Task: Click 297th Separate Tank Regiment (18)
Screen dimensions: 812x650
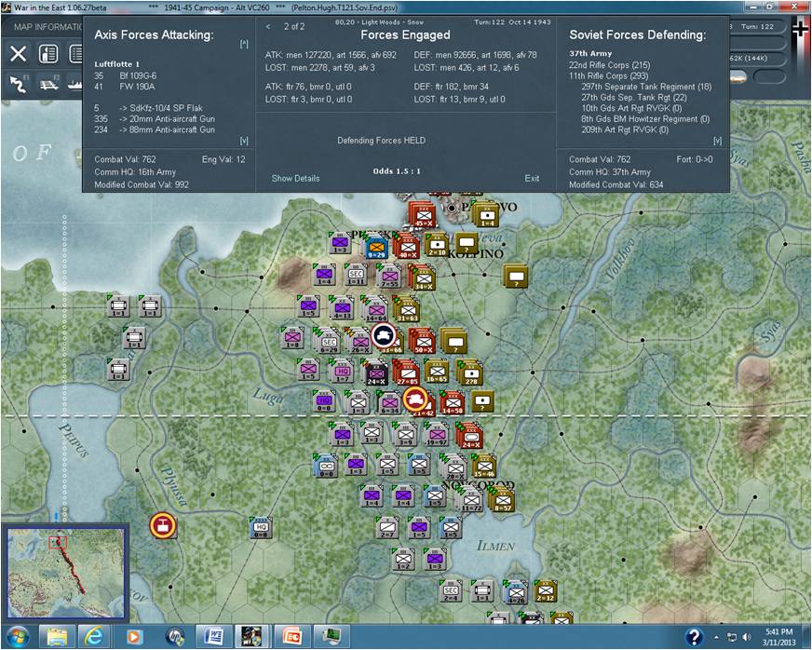Action: [646, 87]
